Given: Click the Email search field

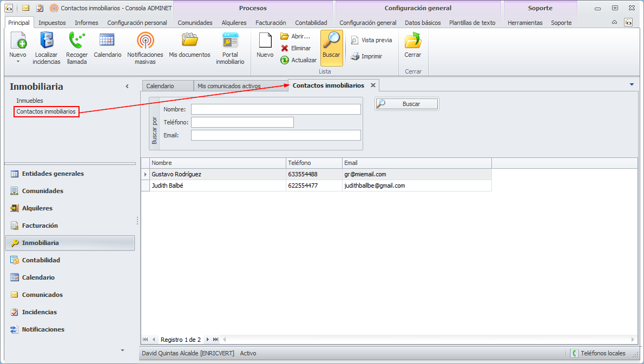Looking at the screenshot, I should 275,135.
